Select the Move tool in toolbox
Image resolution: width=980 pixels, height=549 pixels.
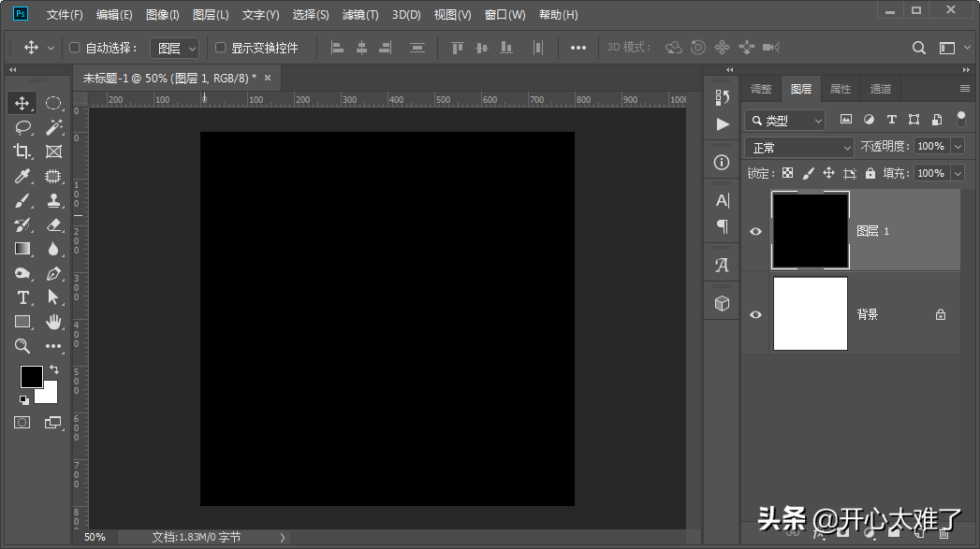pyautogui.click(x=22, y=103)
